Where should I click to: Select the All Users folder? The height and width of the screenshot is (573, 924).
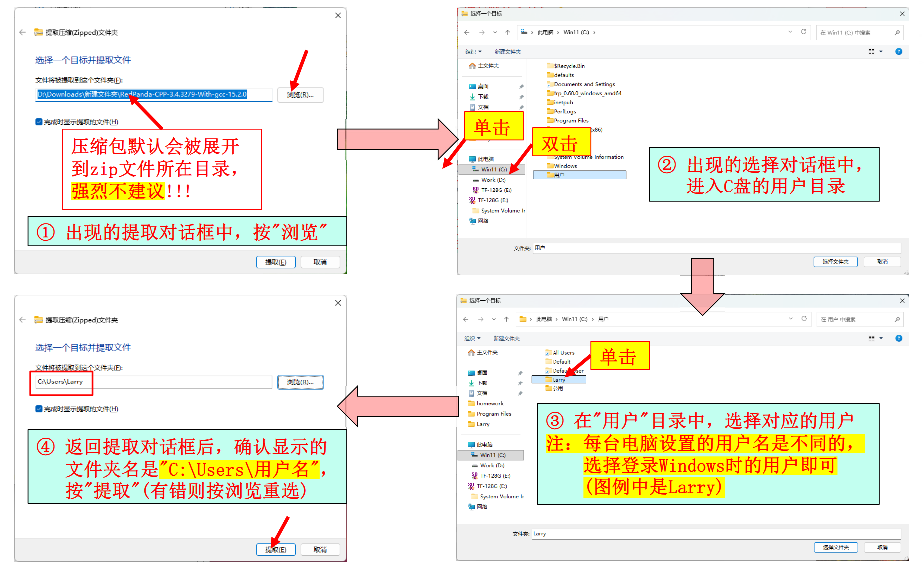[563, 353]
